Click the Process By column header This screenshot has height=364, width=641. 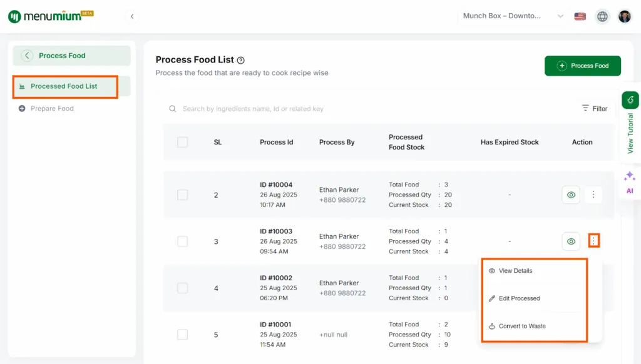337,142
